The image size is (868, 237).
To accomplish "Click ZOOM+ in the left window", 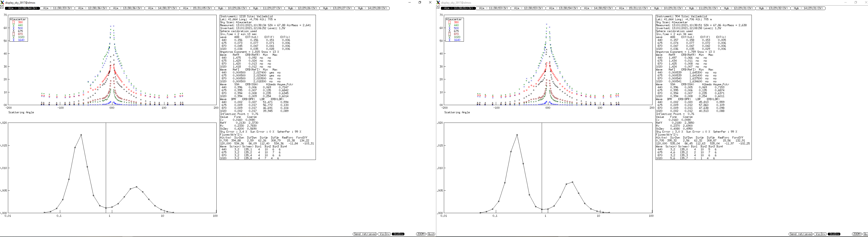I will coord(421,234).
